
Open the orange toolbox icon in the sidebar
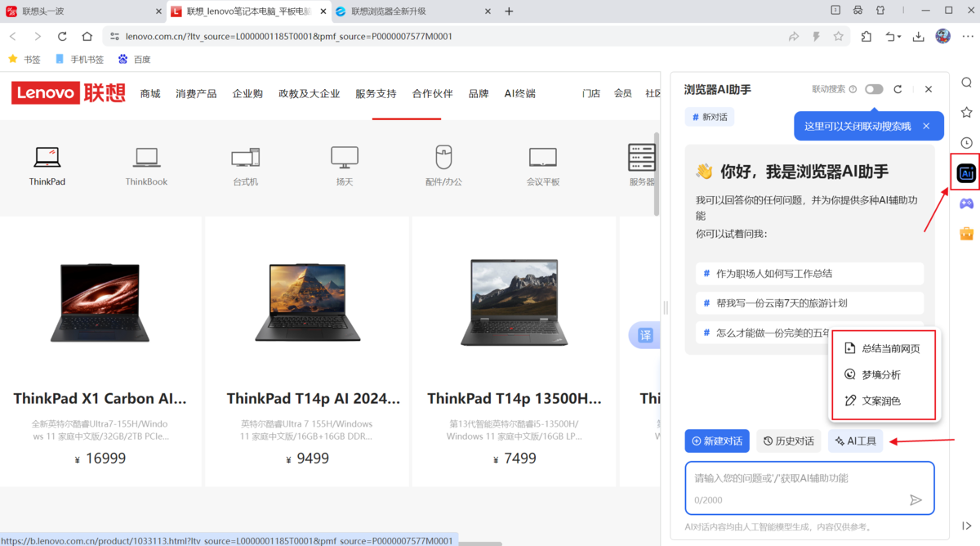(966, 233)
